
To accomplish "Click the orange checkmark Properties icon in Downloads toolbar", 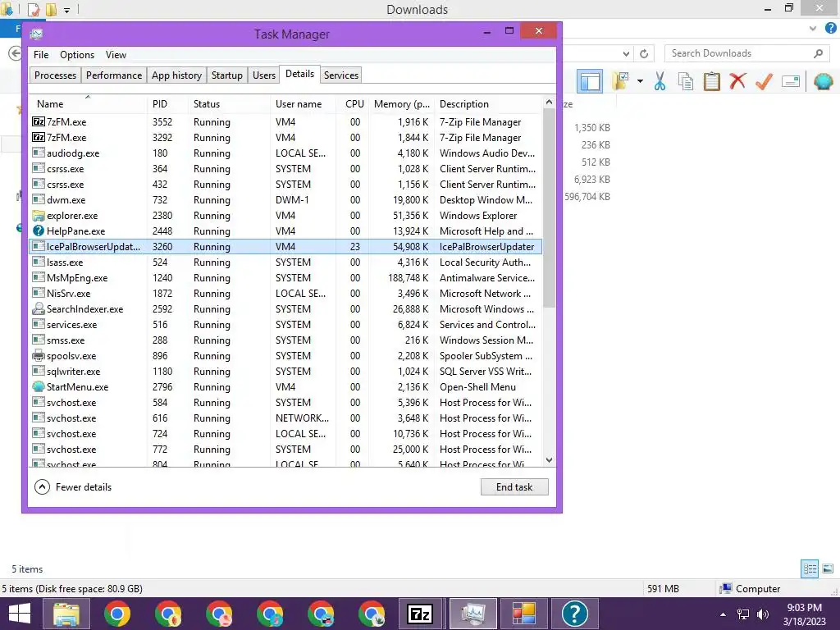I will (764, 81).
